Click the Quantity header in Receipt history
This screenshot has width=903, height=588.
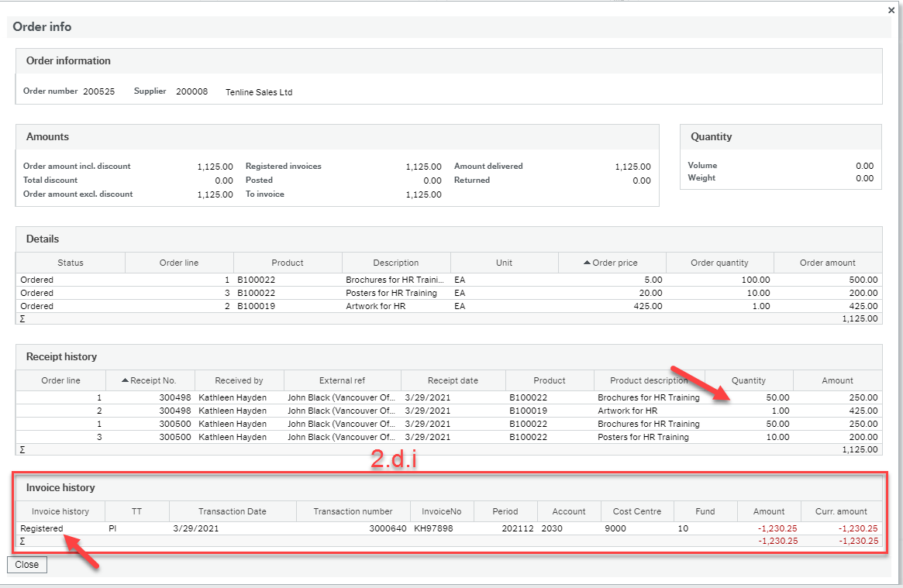(749, 380)
